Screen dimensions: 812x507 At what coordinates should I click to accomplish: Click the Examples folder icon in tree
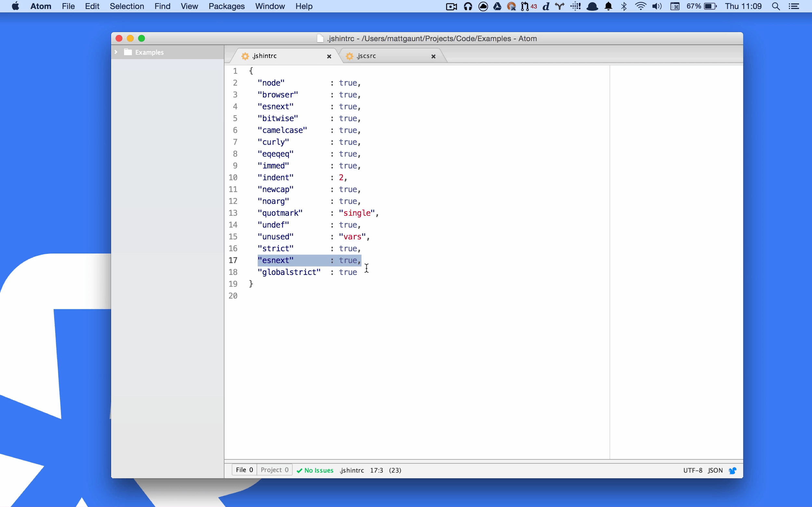click(x=128, y=52)
